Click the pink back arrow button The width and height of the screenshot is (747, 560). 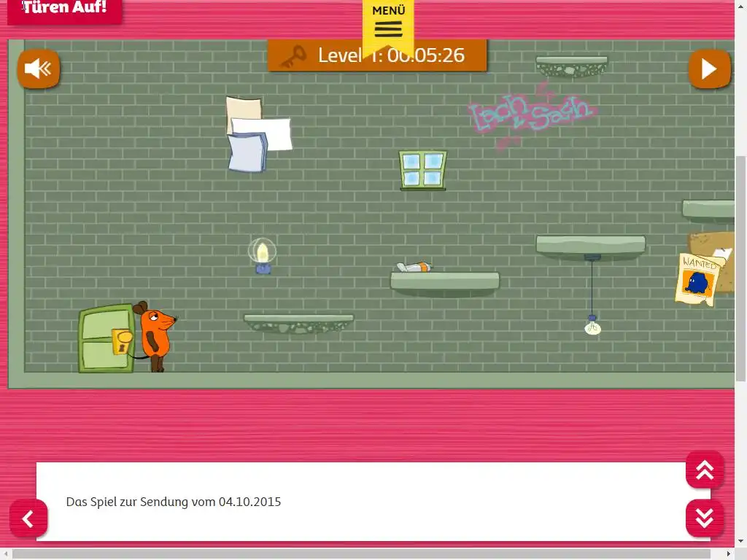(x=28, y=518)
